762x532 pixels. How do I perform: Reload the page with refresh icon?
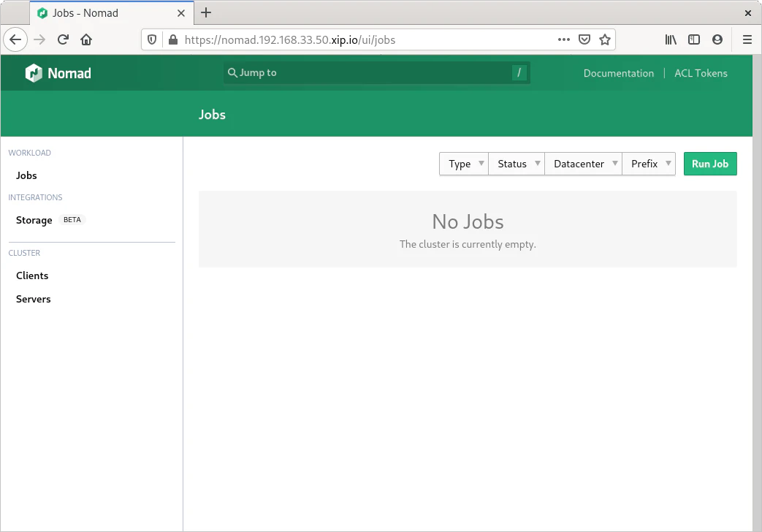click(63, 40)
